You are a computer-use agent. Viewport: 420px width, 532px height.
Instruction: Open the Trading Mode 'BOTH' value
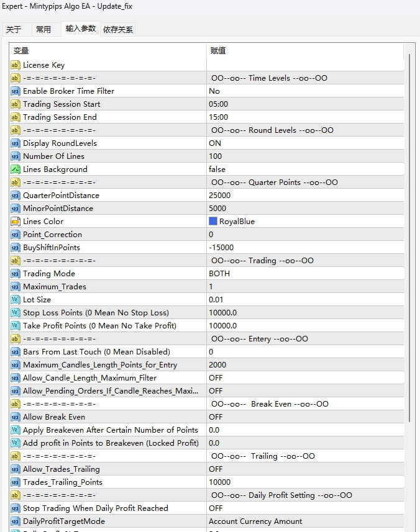point(305,274)
